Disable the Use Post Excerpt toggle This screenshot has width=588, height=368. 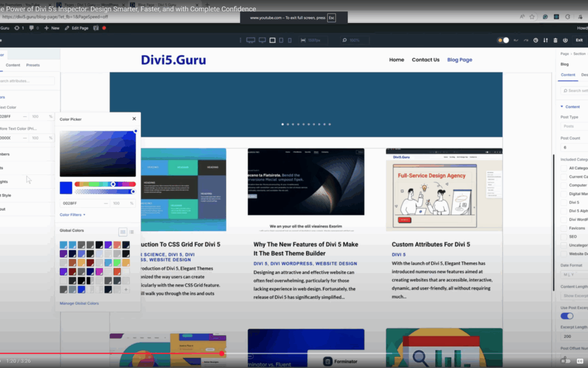567,315
